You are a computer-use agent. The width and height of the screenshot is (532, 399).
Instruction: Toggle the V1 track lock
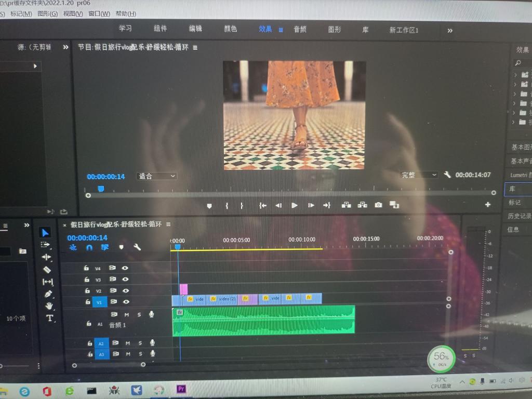click(86, 302)
